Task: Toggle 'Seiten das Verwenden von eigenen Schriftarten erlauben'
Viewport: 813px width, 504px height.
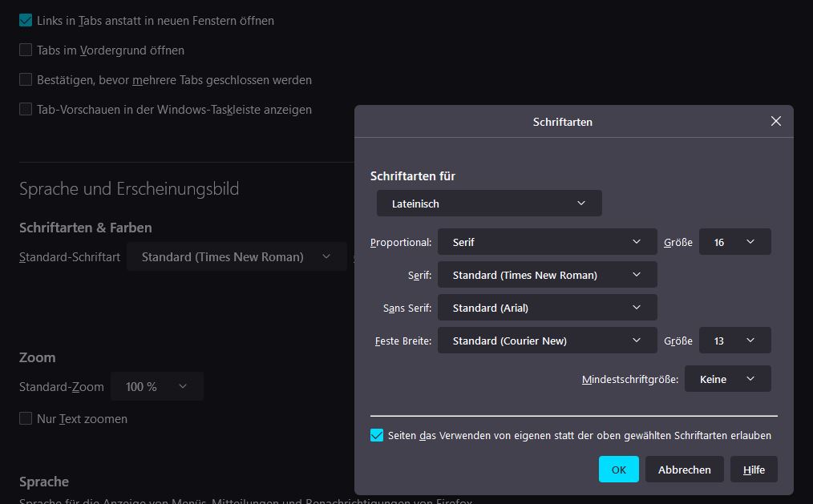Action: coord(377,435)
